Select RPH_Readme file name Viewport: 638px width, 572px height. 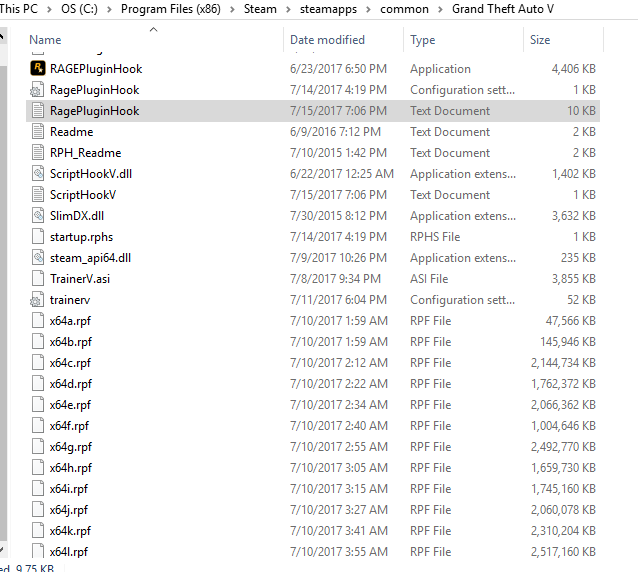(x=85, y=153)
